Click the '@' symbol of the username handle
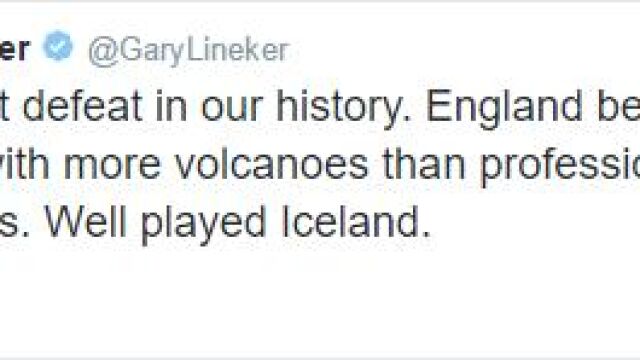Image resolution: width=640 pixels, height=360 pixels. coord(102,53)
